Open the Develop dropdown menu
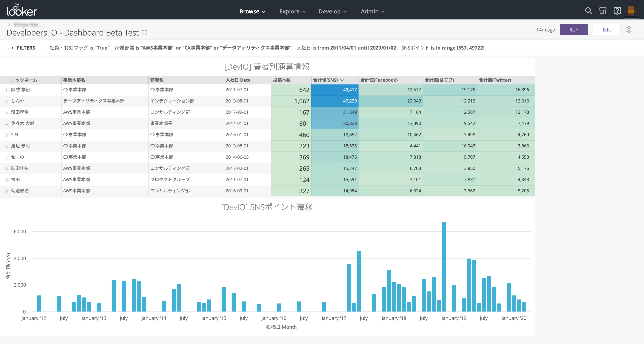Screen dimensions: 644x344 click(332, 11)
